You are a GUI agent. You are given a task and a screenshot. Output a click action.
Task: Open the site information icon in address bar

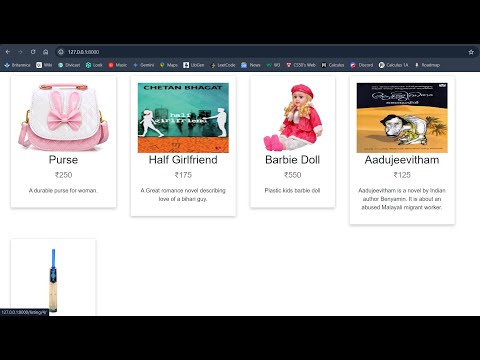click(61, 52)
